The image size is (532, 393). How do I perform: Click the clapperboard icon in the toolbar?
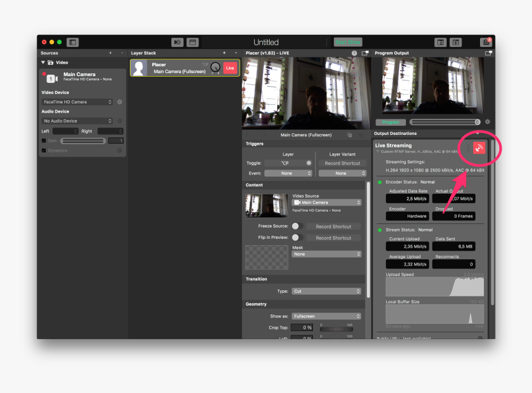click(192, 42)
